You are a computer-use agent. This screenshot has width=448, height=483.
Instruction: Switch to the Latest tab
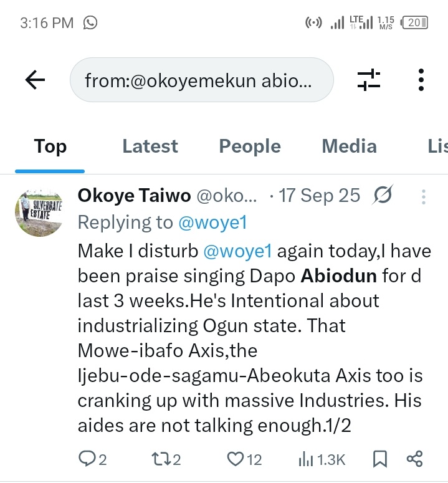click(150, 146)
